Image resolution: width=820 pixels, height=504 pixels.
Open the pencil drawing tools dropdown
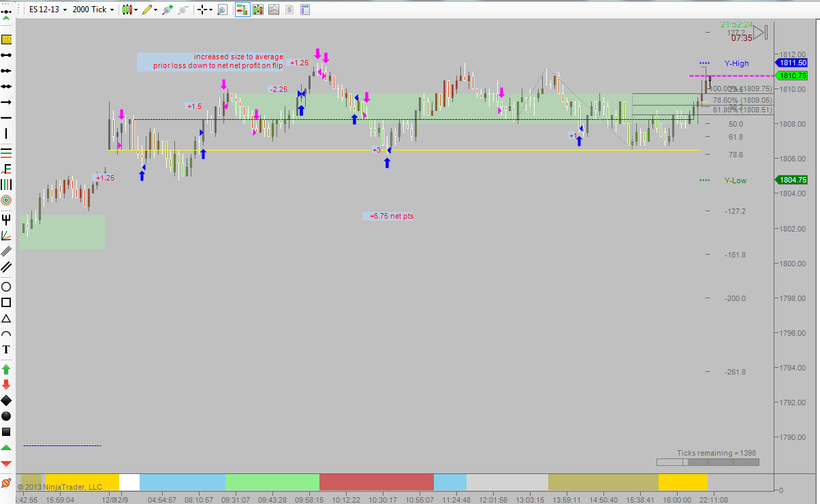coord(149,10)
